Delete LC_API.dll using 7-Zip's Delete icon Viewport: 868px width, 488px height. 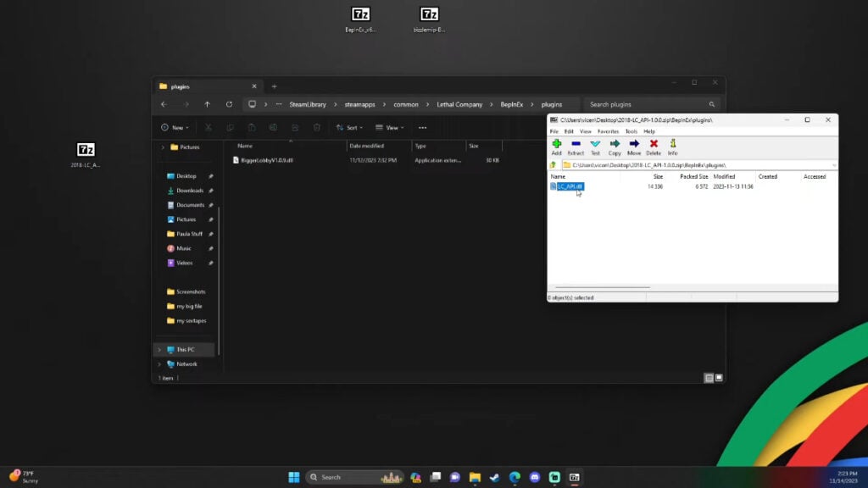point(654,145)
